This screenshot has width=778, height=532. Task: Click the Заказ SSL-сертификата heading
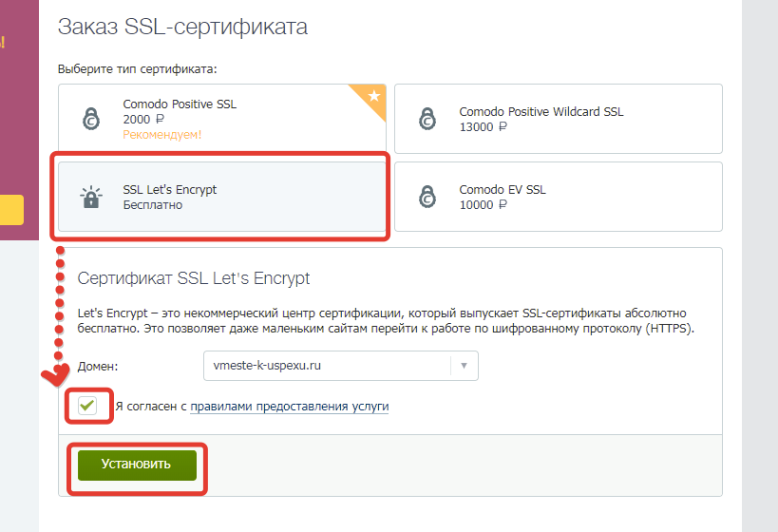point(182,27)
